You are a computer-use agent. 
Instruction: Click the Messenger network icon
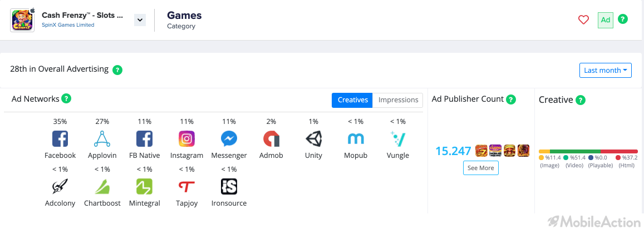tap(229, 139)
